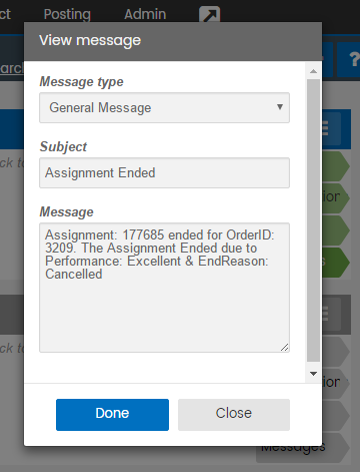Click the View message title bar

(173, 41)
